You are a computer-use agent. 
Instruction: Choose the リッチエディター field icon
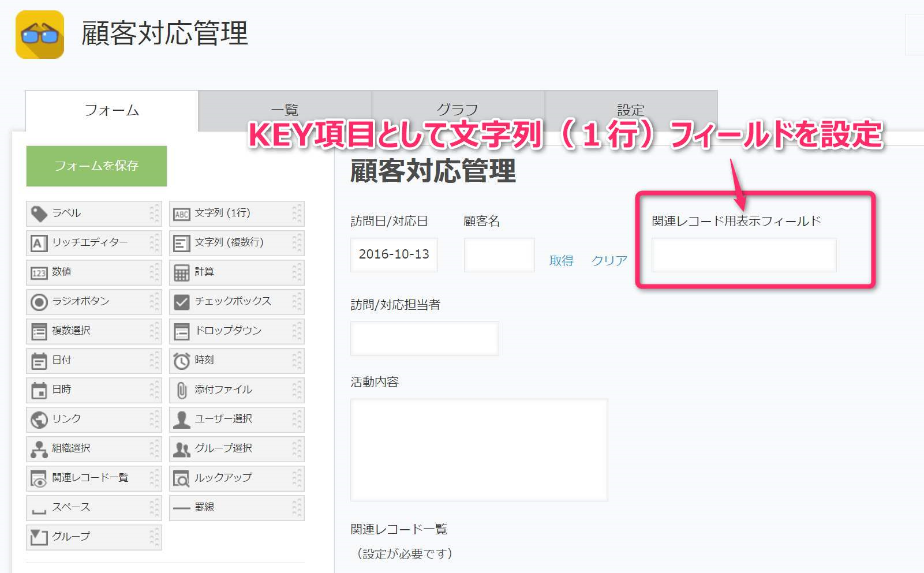(x=39, y=243)
